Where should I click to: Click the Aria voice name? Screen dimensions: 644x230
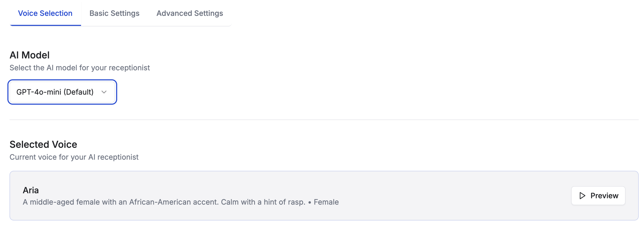pyautogui.click(x=31, y=190)
